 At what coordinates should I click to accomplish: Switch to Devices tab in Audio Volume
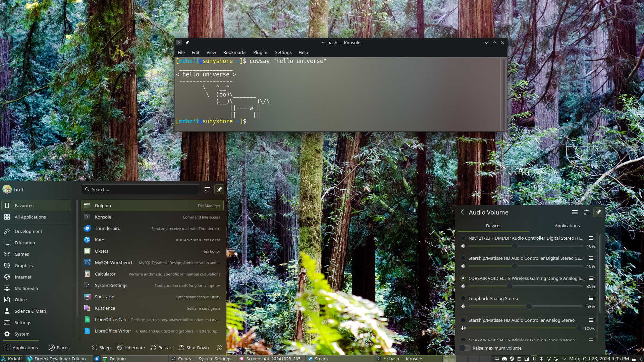494,226
